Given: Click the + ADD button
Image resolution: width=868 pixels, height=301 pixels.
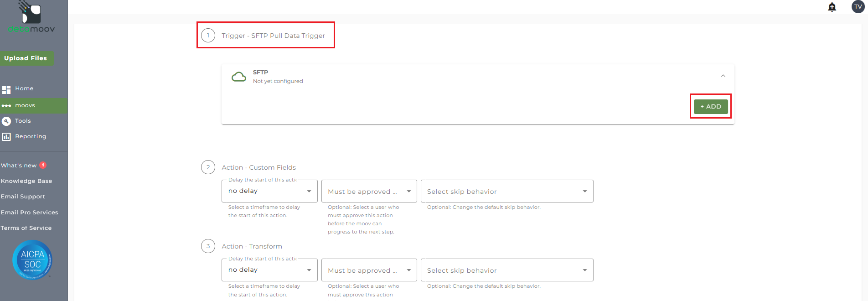Looking at the screenshot, I should pyautogui.click(x=711, y=106).
